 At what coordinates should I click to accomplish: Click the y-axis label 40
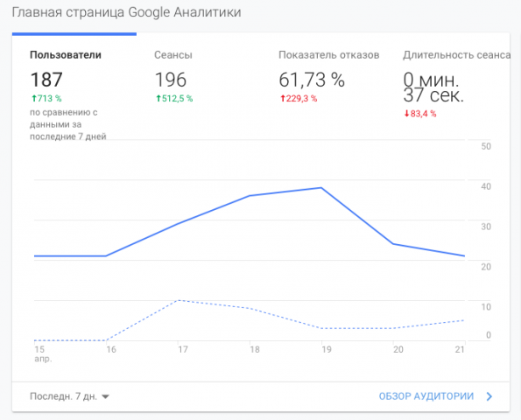pos(486,186)
